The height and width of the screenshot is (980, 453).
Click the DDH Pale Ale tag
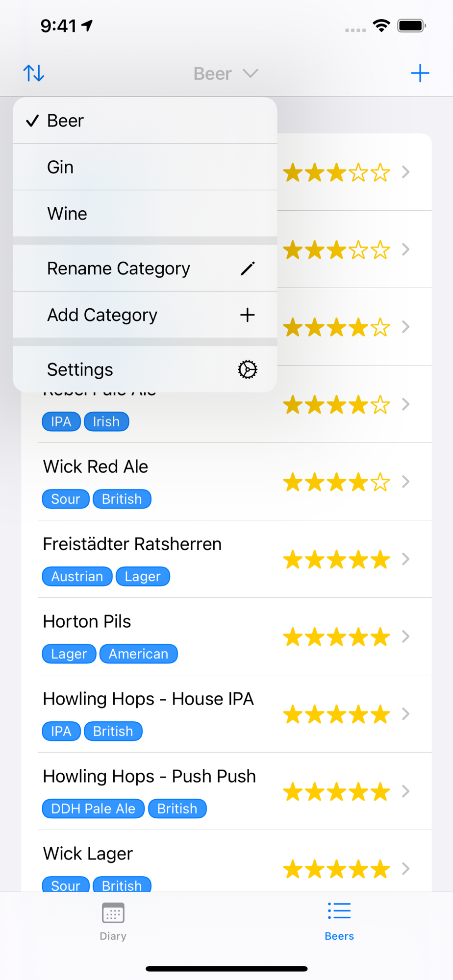93,808
